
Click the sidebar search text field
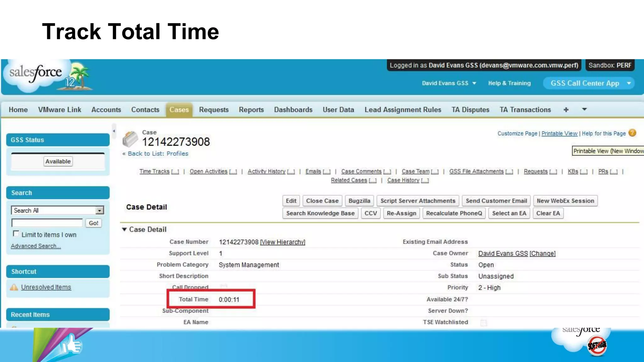pyautogui.click(x=47, y=223)
